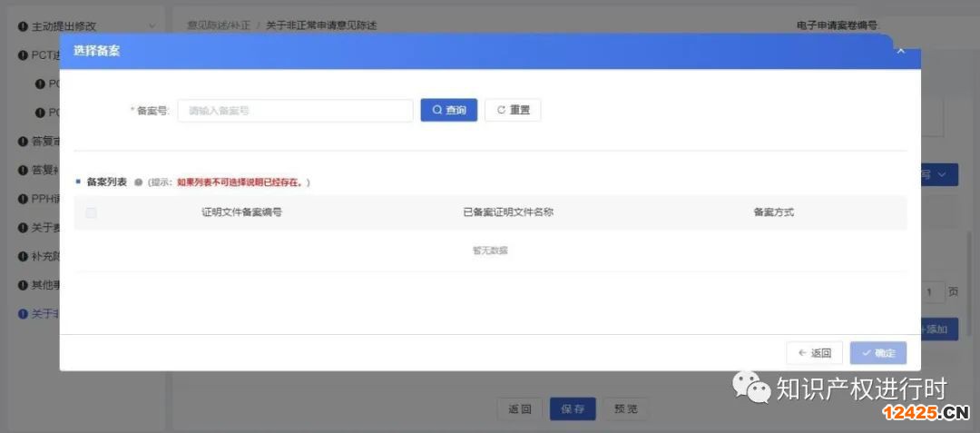Image resolution: width=980 pixels, height=433 pixels.
Task: Click the 查询 search button
Action: (448, 110)
